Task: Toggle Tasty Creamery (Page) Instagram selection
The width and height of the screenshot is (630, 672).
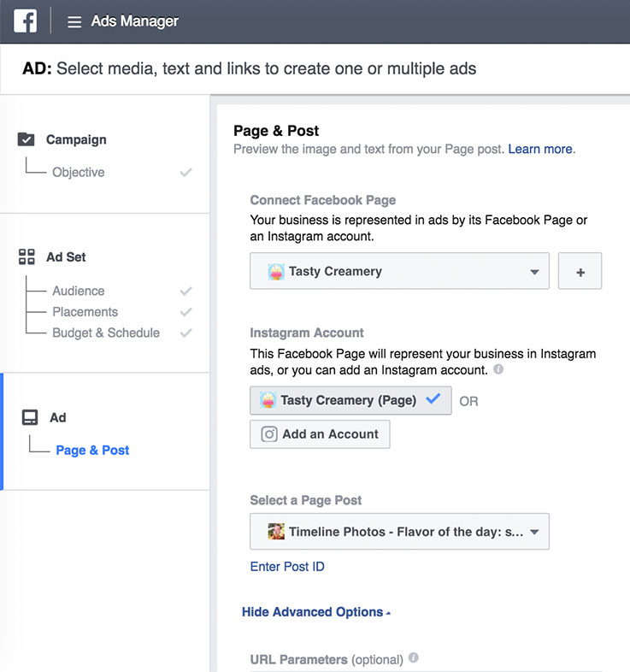Action: 350,400
